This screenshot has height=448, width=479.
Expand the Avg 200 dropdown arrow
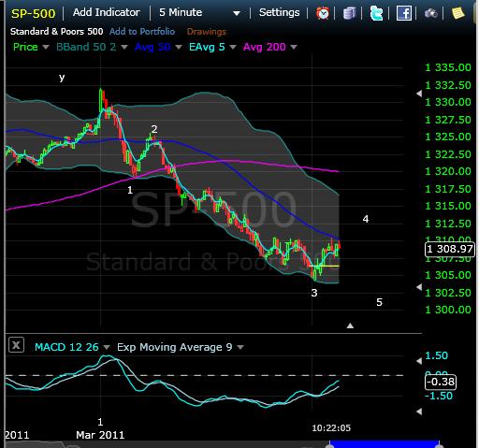[x=294, y=48]
